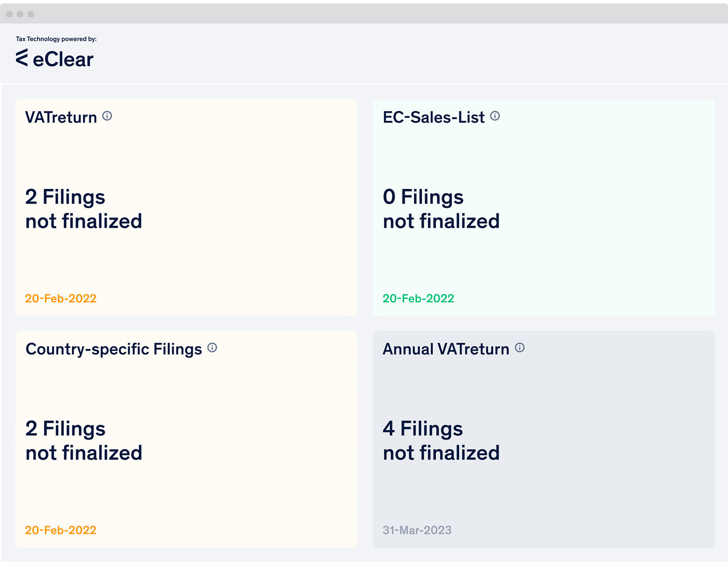
Task: Click '0 Filings not finalized' text
Action: coord(441,209)
